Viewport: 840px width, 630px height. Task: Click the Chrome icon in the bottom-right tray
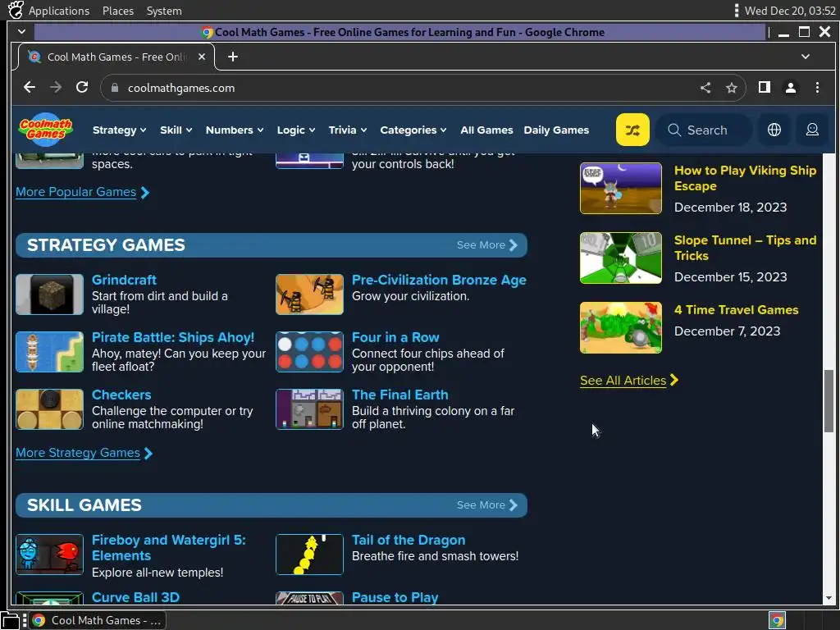pos(777,620)
